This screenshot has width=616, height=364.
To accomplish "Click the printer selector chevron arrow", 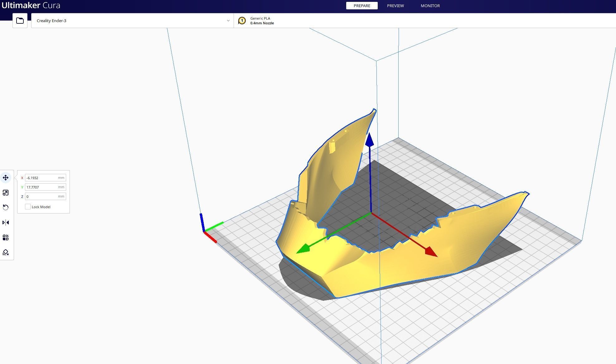I will pyautogui.click(x=228, y=21).
